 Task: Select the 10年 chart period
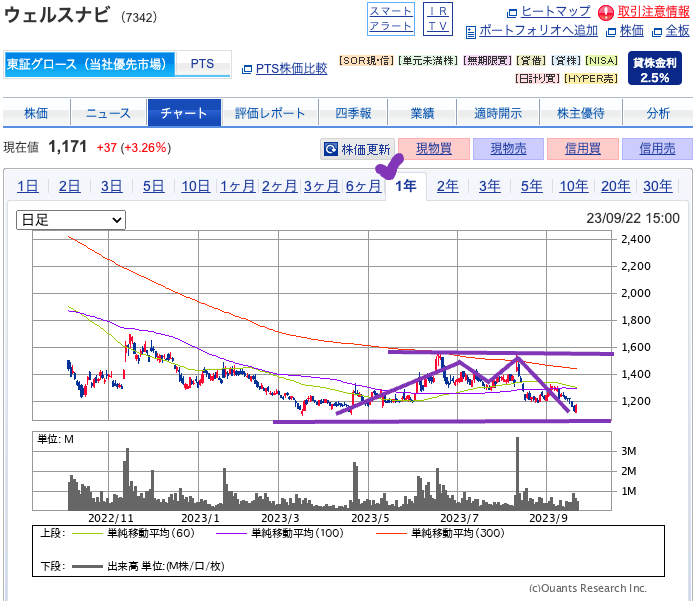574,186
